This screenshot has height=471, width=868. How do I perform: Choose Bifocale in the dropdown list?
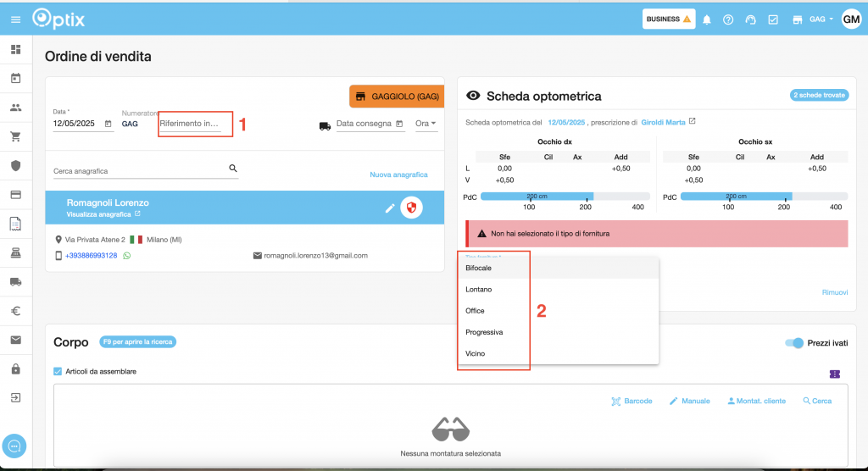pos(479,268)
